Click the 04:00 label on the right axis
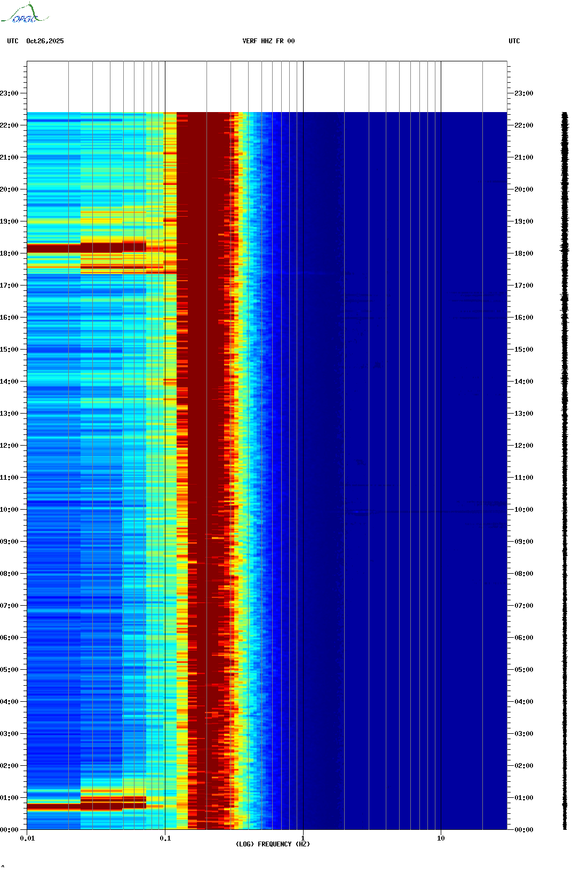This screenshot has width=588, height=872. (524, 702)
